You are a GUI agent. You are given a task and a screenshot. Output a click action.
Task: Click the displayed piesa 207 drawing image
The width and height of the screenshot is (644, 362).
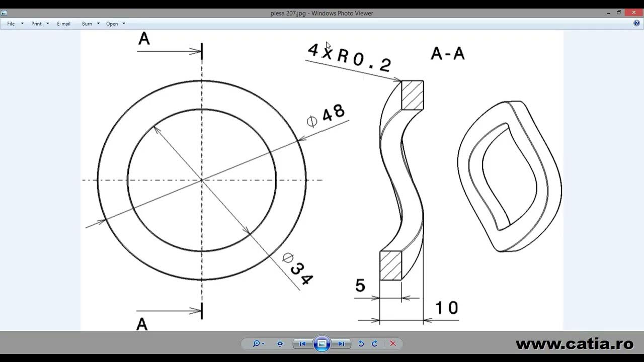pyautogui.click(x=322, y=180)
